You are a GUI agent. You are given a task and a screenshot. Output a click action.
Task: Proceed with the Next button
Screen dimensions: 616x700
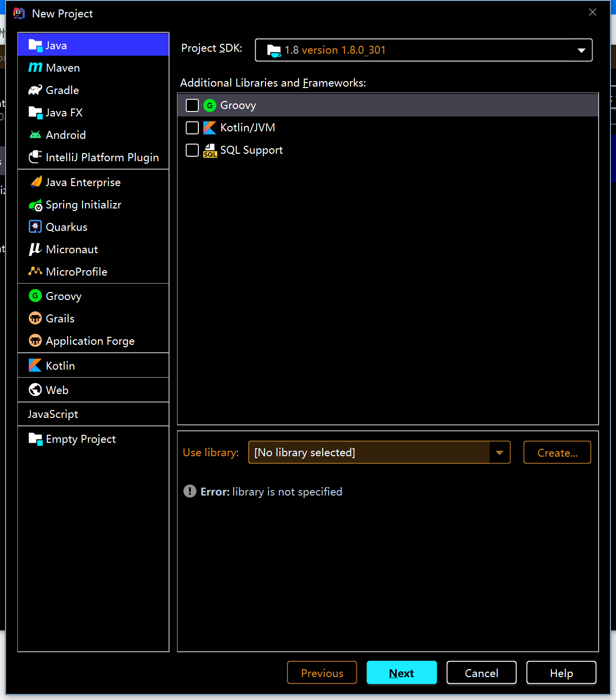pyautogui.click(x=402, y=673)
